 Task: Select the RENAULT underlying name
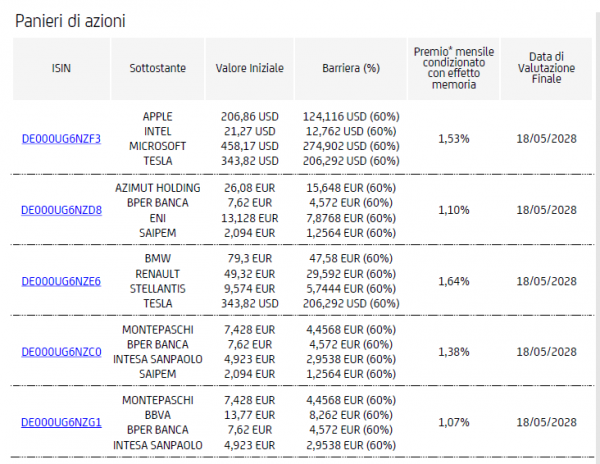coord(158,274)
